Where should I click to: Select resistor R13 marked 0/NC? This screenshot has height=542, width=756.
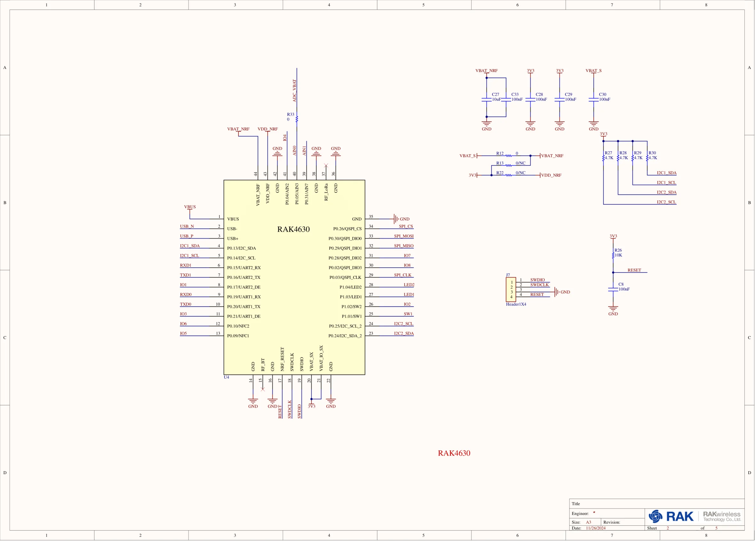pyautogui.click(x=508, y=165)
